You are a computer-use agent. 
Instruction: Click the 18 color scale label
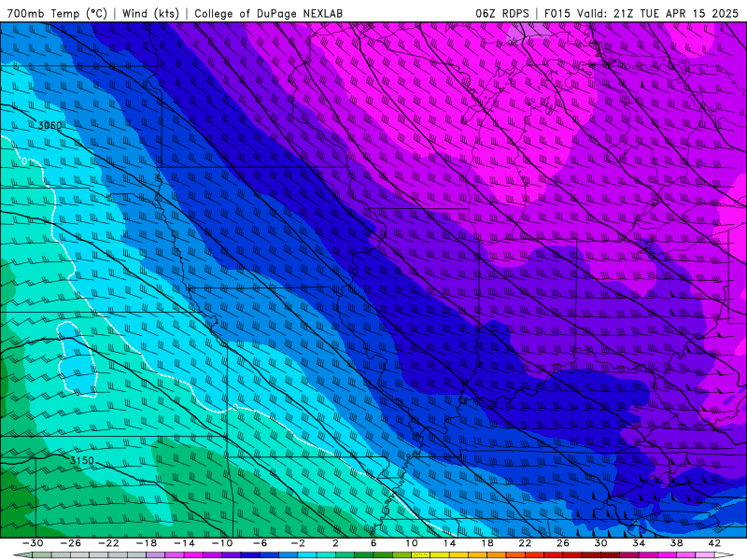(x=486, y=543)
